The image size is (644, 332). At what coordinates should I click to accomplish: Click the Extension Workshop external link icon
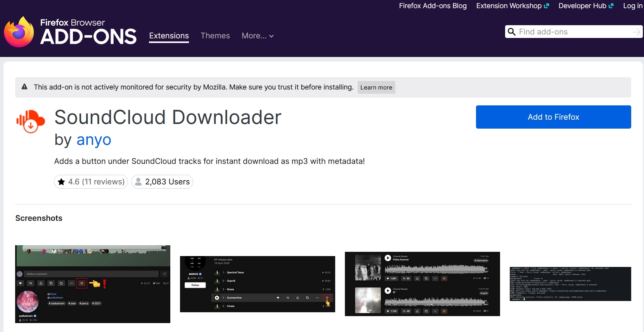click(x=547, y=6)
